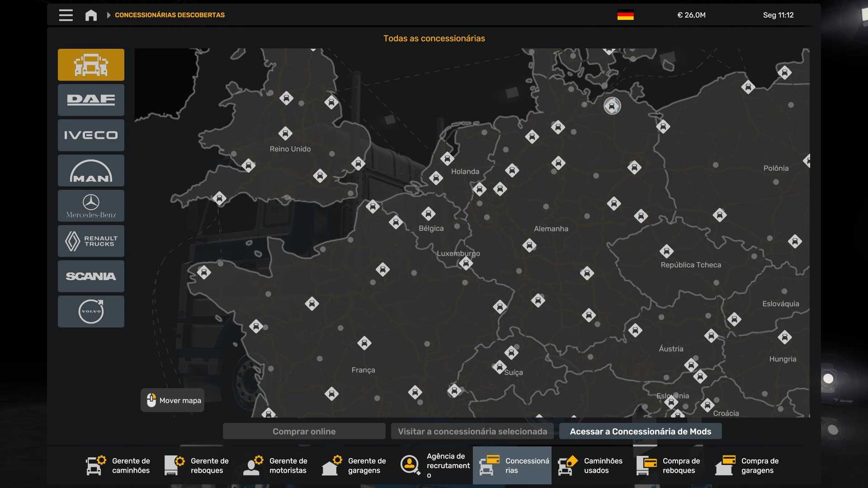Open Caminhões usados tab
Image resolution: width=868 pixels, height=488 pixels.
click(x=590, y=465)
